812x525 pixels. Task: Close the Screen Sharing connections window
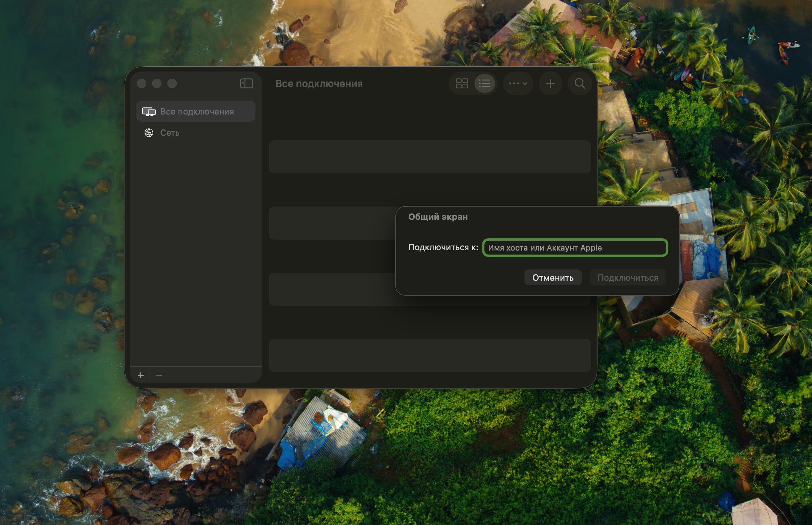[x=142, y=83]
